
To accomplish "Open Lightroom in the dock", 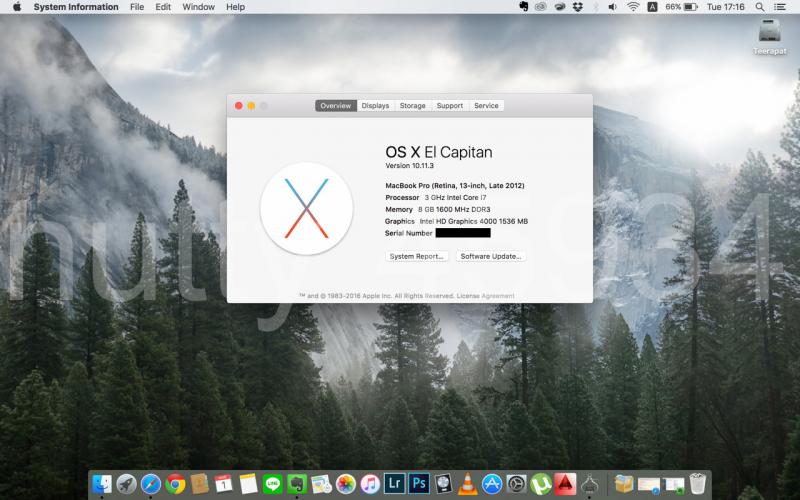I will pyautogui.click(x=394, y=484).
